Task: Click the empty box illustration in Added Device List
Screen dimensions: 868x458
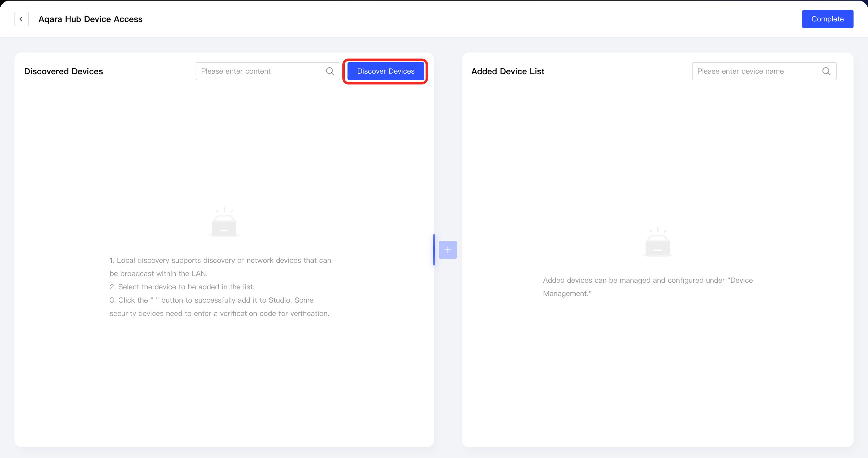Action: pyautogui.click(x=657, y=243)
